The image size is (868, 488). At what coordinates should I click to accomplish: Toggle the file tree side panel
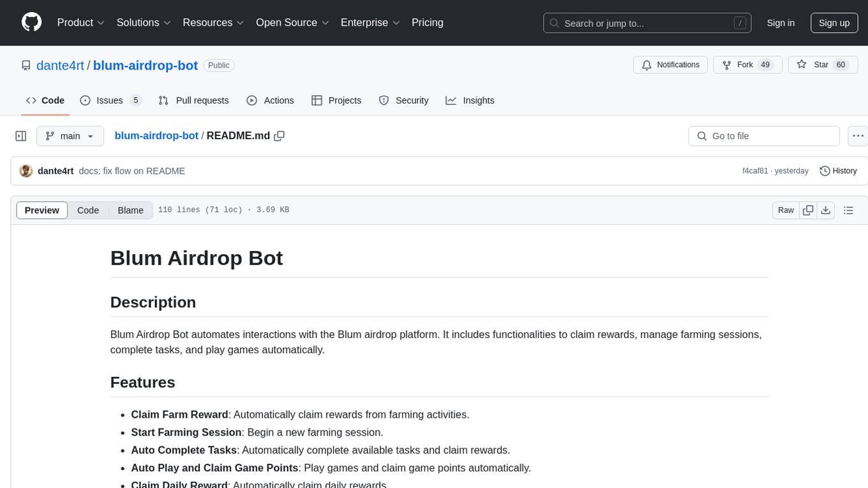click(21, 136)
